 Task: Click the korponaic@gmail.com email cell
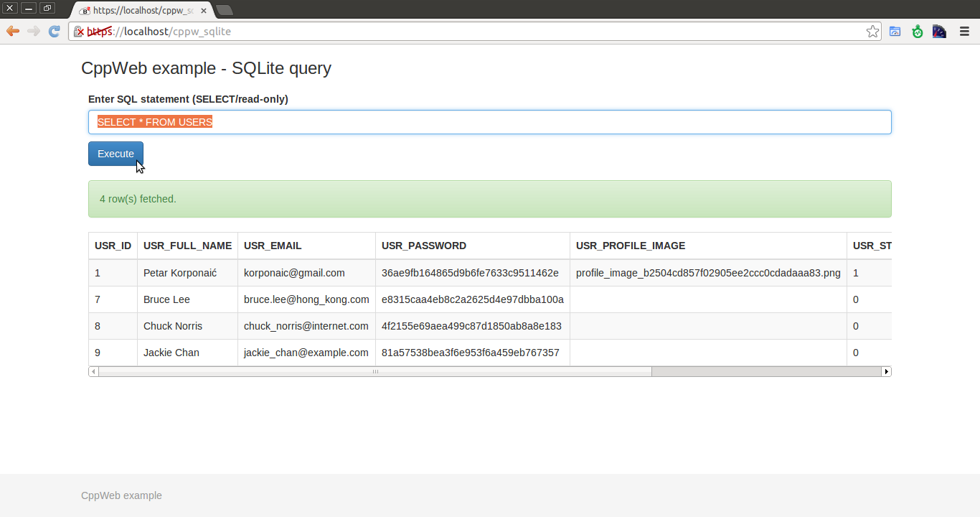click(x=294, y=273)
